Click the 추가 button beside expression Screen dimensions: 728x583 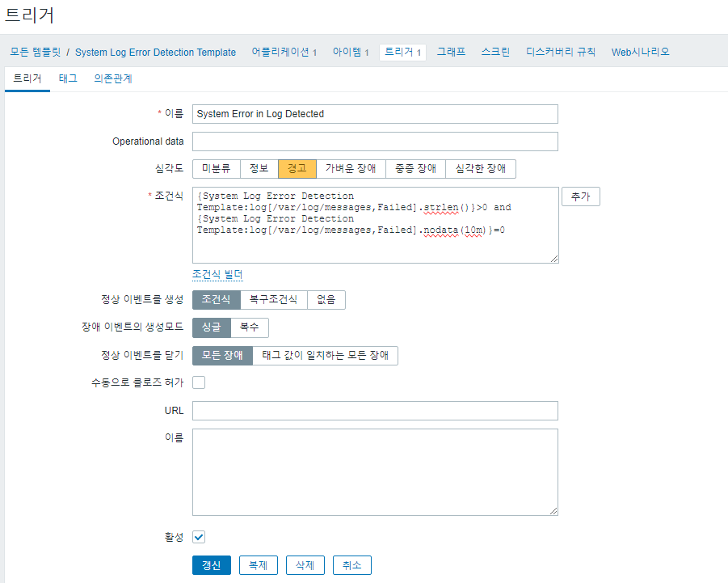click(x=581, y=196)
